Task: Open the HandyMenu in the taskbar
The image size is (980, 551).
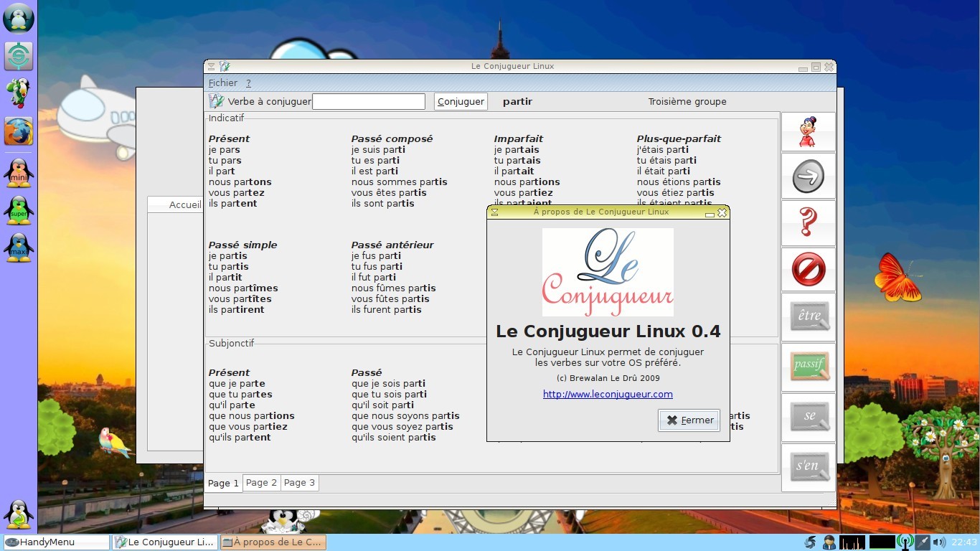Action: 57,542
